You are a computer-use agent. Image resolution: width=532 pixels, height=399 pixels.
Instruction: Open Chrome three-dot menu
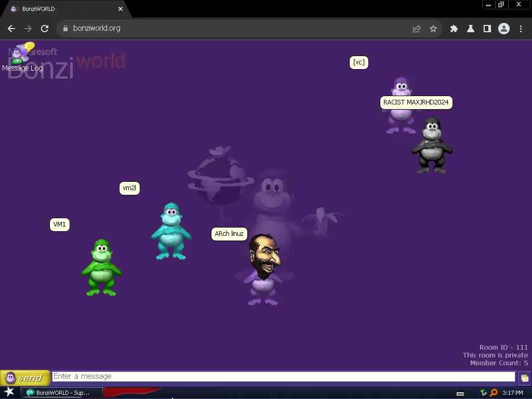[x=521, y=29]
